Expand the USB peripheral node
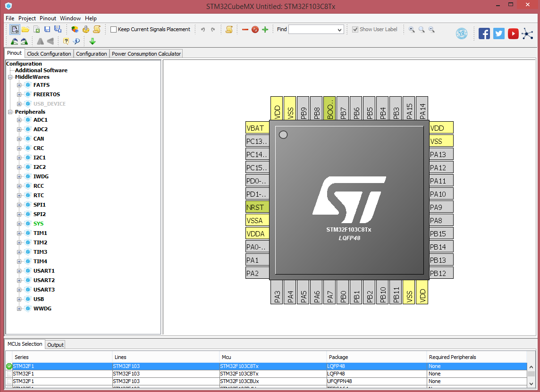This screenshot has height=392, width=540. [x=19, y=300]
